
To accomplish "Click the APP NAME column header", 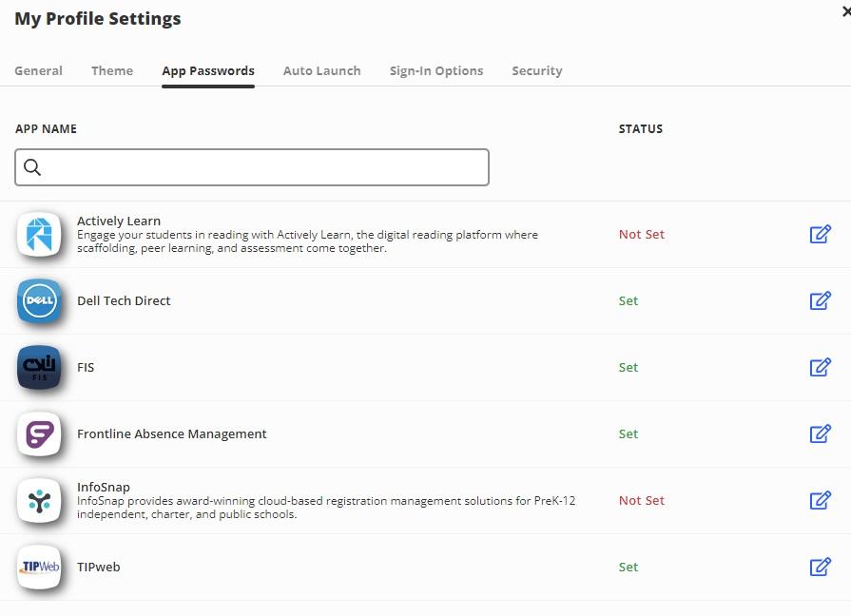I will pos(46,128).
